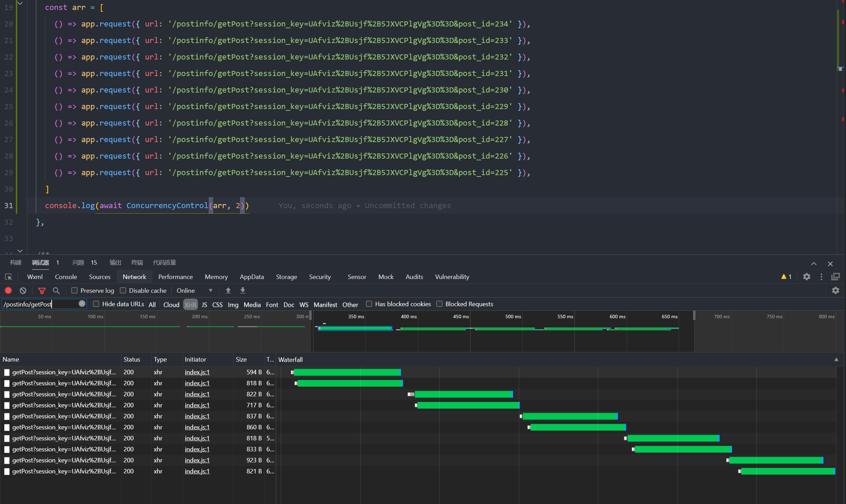Click the 500 ms mark on the timeline overview
The height and width of the screenshot is (504, 846).
(x=513, y=317)
